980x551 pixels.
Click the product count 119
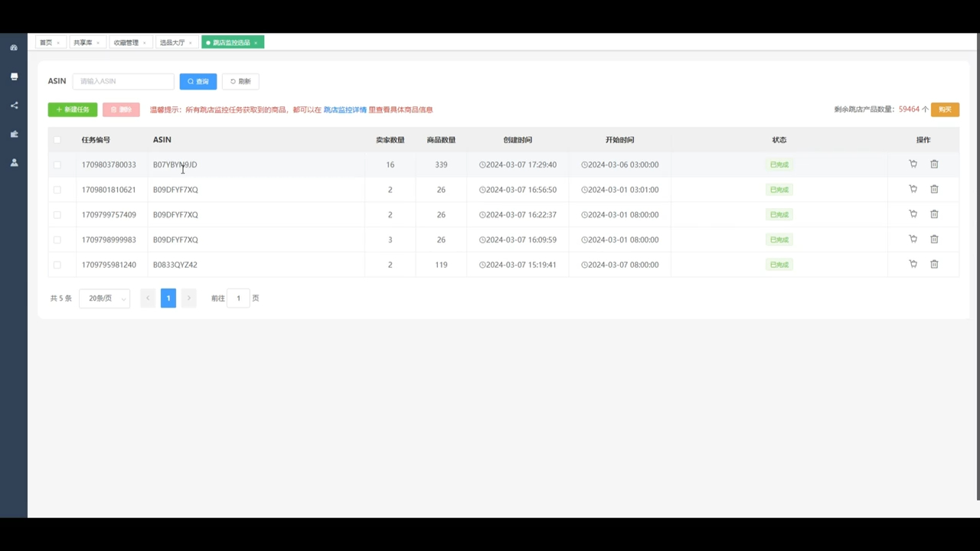pos(441,265)
